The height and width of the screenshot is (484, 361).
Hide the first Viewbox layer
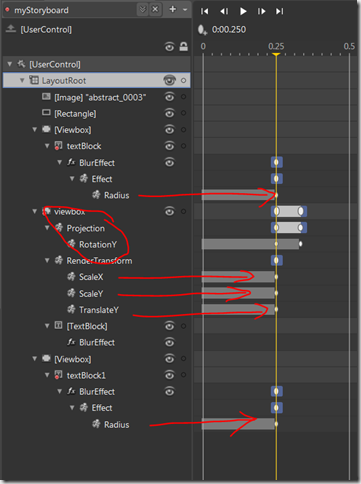170,130
